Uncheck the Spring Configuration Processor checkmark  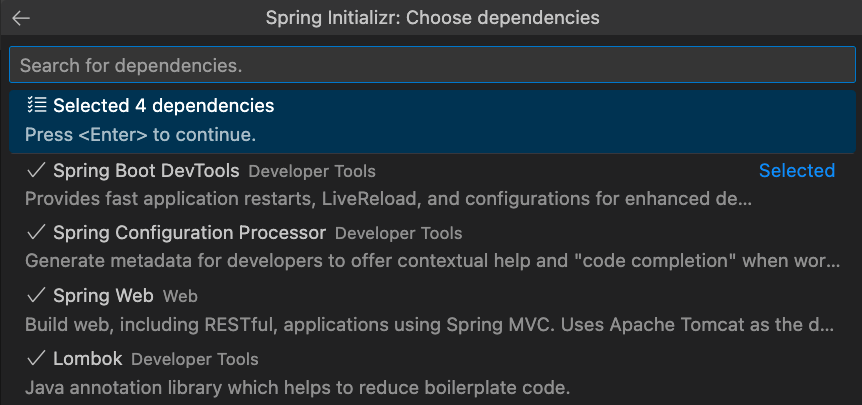pos(36,233)
